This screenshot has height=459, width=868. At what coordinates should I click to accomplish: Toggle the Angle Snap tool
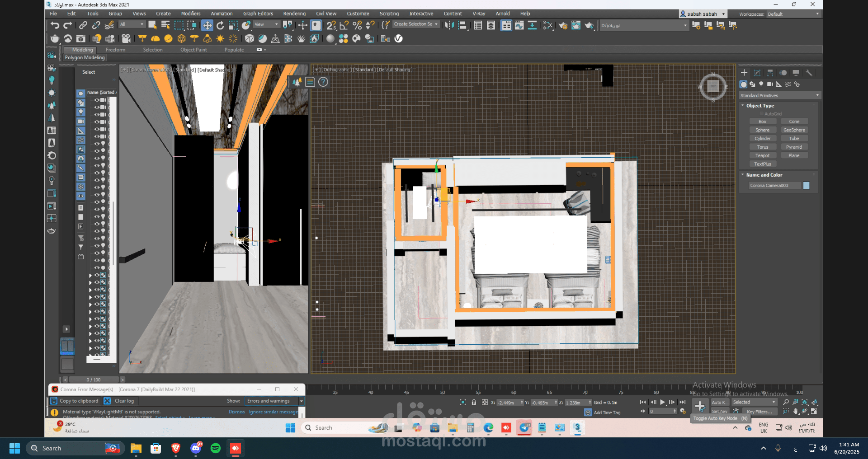coord(344,25)
